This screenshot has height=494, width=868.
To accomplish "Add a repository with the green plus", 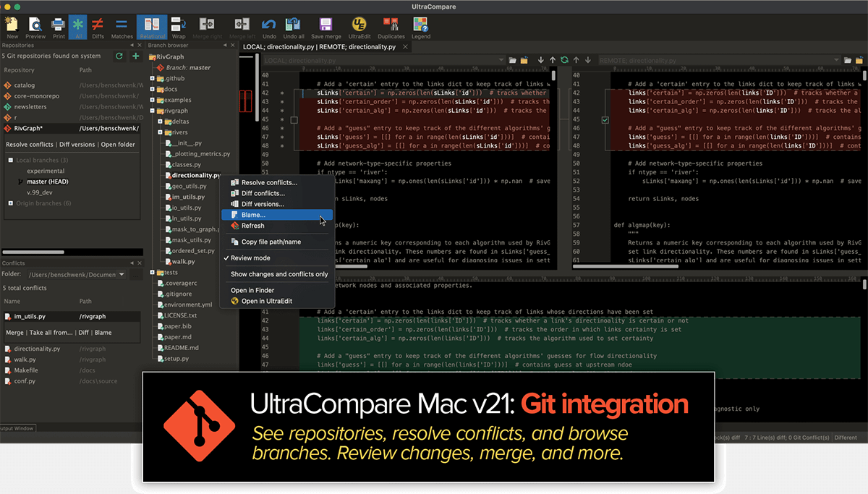I will (135, 56).
